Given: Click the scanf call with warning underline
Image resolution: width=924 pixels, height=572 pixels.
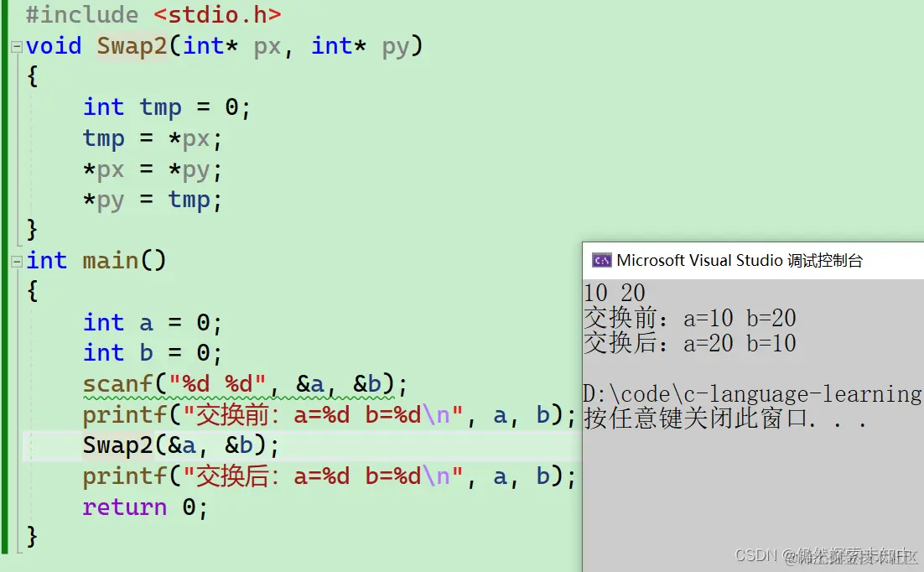Looking at the screenshot, I should pyautogui.click(x=245, y=384).
